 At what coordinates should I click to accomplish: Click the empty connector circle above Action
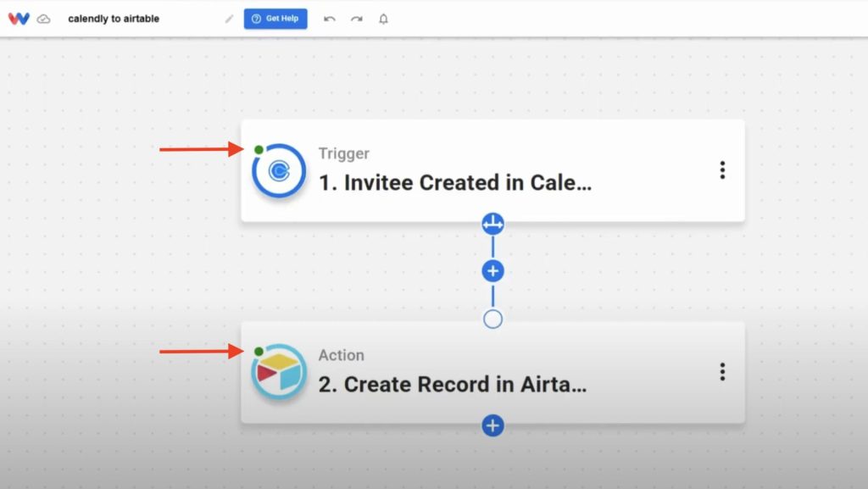(492, 320)
